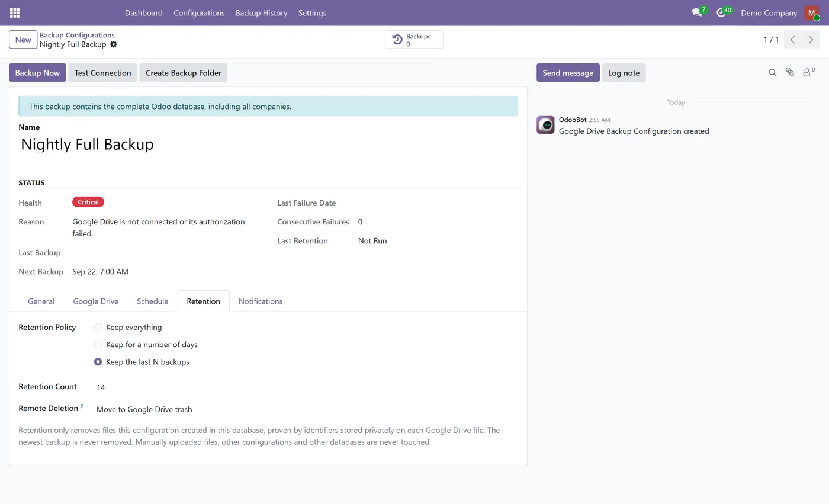Click the info banner about complete Odoo database
This screenshot has height=504, width=829.
click(x=268, y=107)
